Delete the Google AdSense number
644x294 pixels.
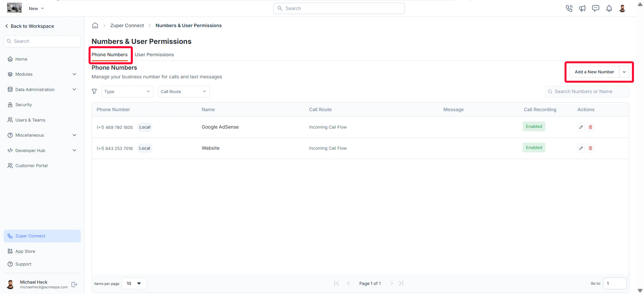591,127
